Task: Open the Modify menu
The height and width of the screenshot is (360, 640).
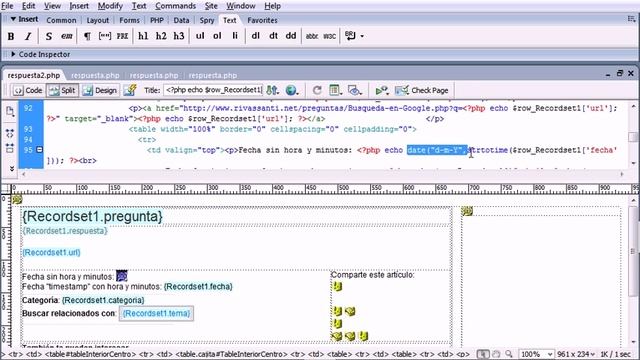Action: click(110, 6)
